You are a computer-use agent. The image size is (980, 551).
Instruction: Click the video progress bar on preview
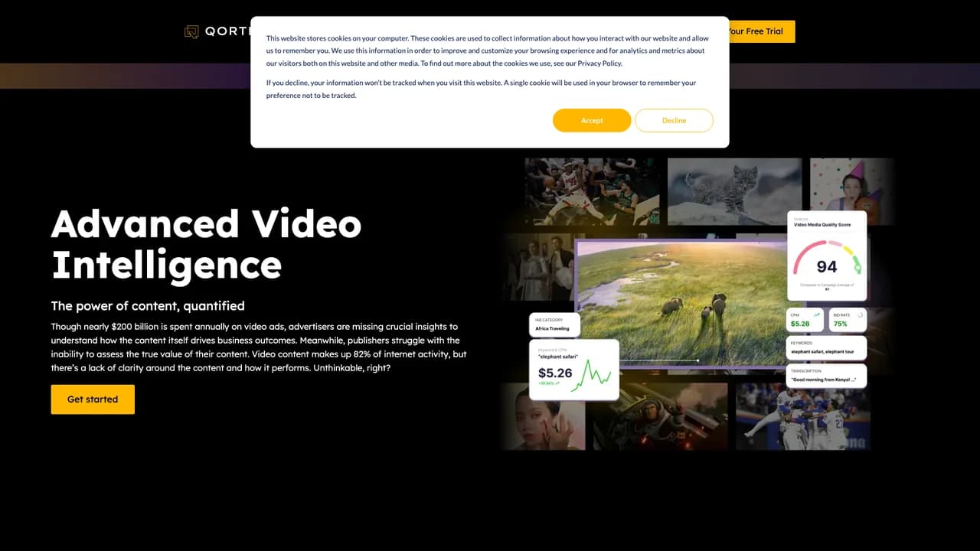tap(660, 360)
